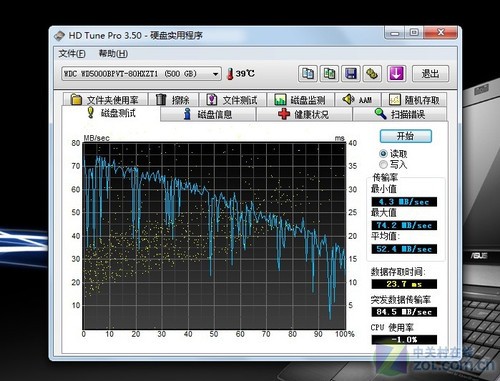Click the copy screenshot to clipboard icon
The width and height of the screenshot is (500, 381).
point(329,73)
